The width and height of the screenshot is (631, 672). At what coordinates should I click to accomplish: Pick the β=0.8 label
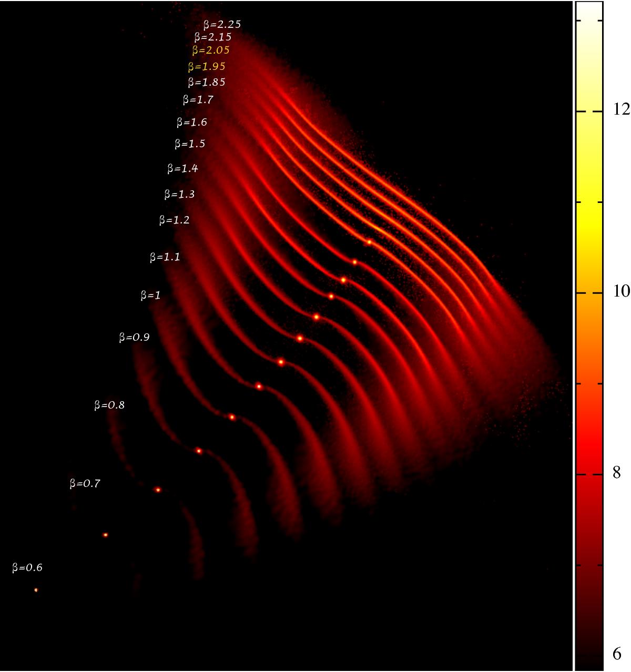coord(109,405)
